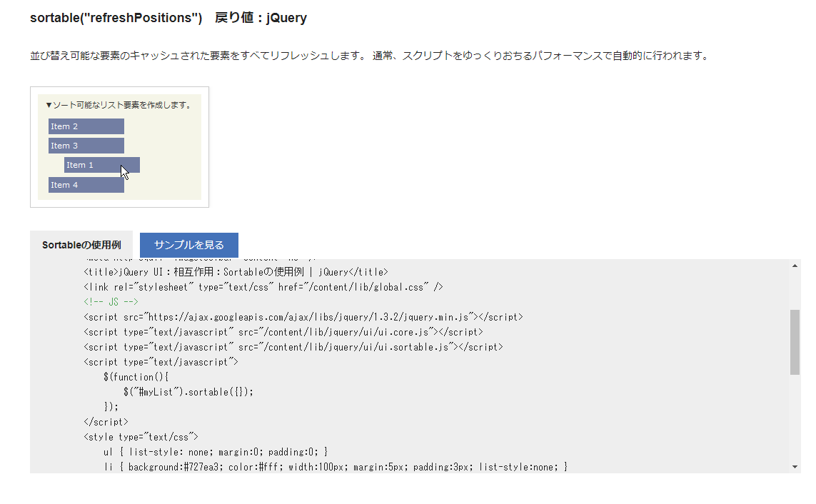
Task: Click the Item 1 sortable list entry
Action: pyautogui.click(x=102, y=165)
